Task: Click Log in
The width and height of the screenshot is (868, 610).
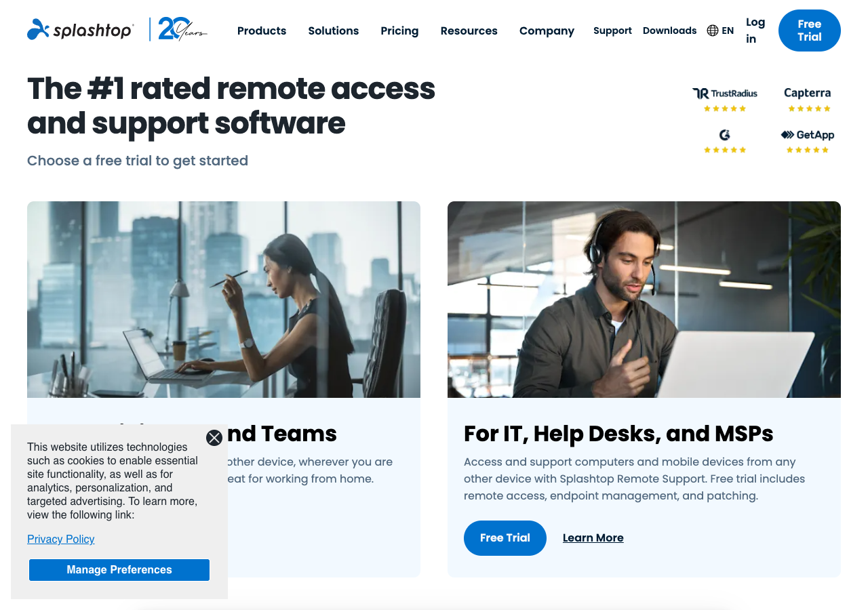Action: 755,30
